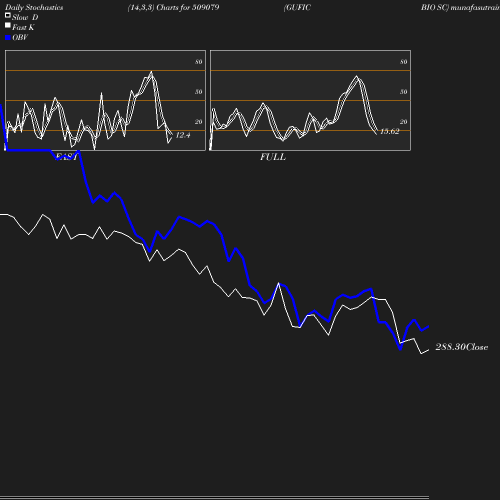Click the '(14,3,3) Charts for 509079' text
The width and height of the screenshot is (500, 500).
[x=173, y=7]
